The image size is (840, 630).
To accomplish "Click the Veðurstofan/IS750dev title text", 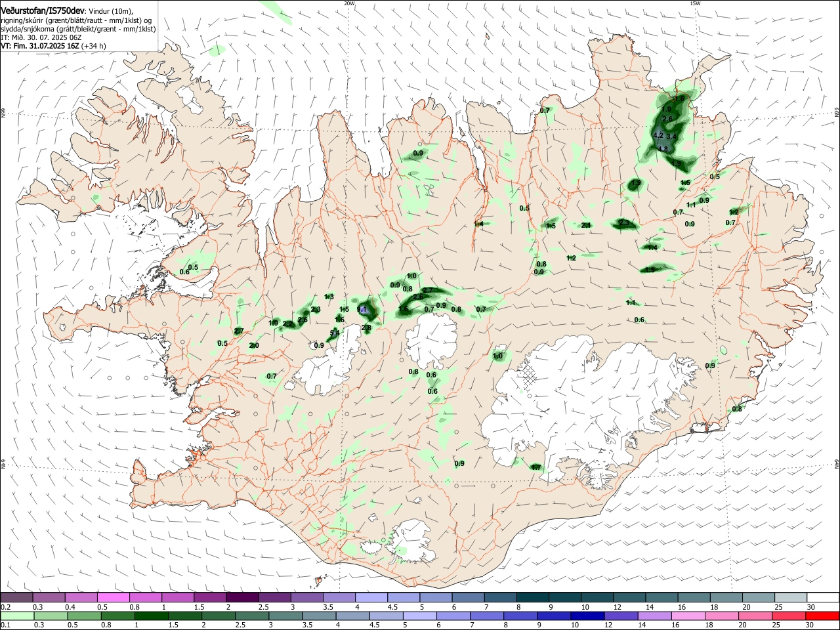I will click(x=43, y=10).
